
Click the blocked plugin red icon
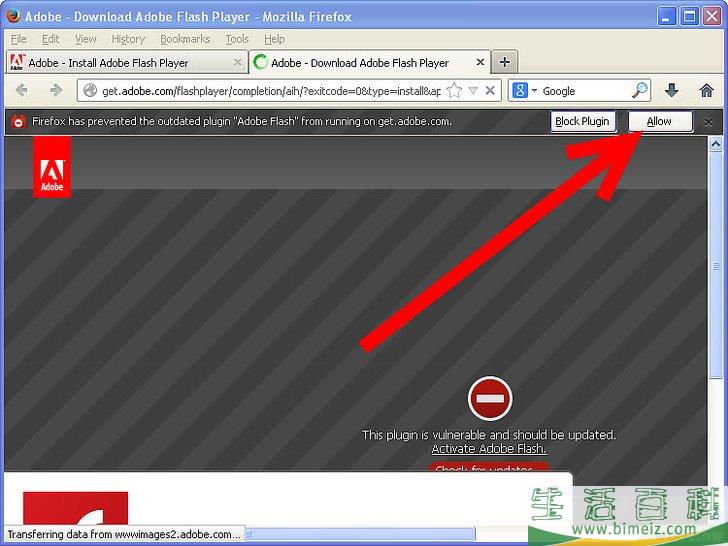pyautogui.click(x=490, y=399)
